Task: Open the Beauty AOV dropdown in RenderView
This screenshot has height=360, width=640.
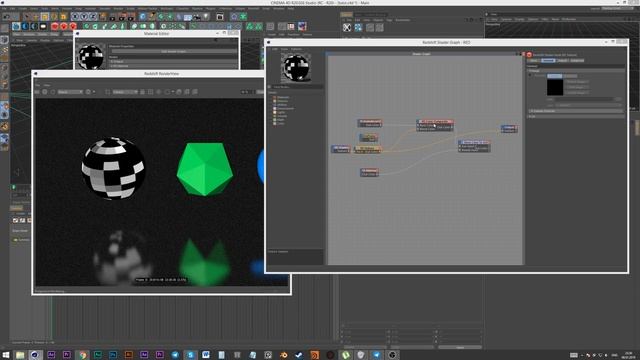Action: [x=70, y=92]
